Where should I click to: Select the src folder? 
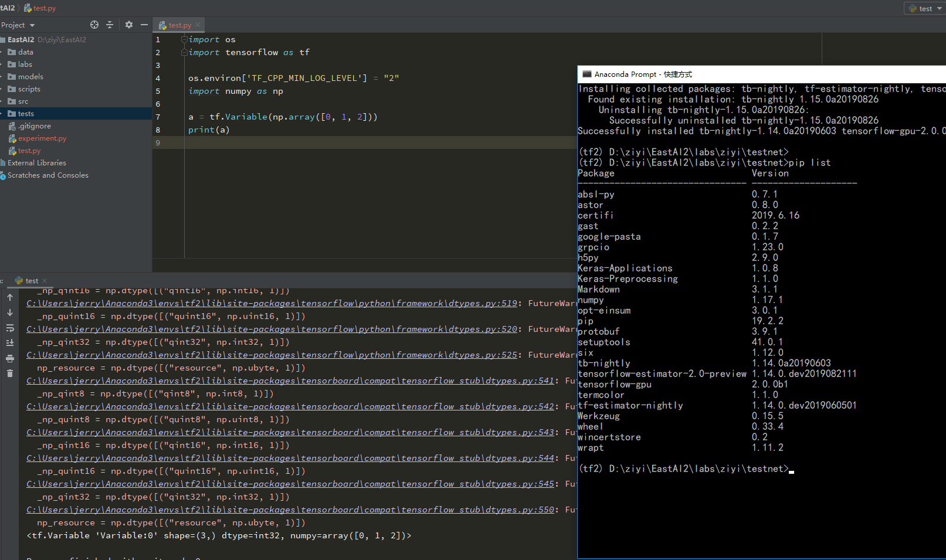tap(23, 101)
